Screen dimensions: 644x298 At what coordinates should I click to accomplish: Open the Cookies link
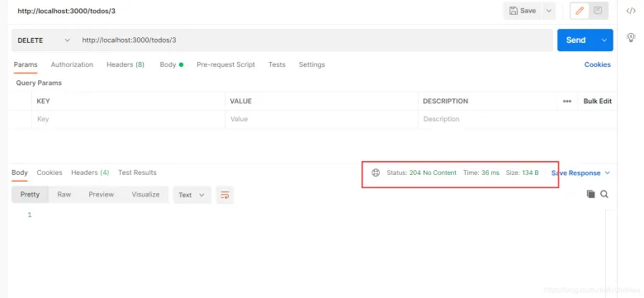pyautogui.click(x=597, y=64)
